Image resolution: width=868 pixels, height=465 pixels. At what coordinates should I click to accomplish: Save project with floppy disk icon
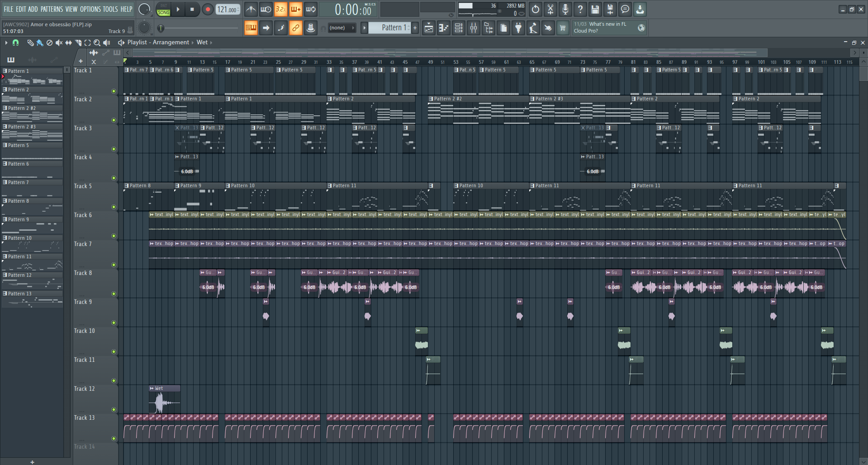595,9
